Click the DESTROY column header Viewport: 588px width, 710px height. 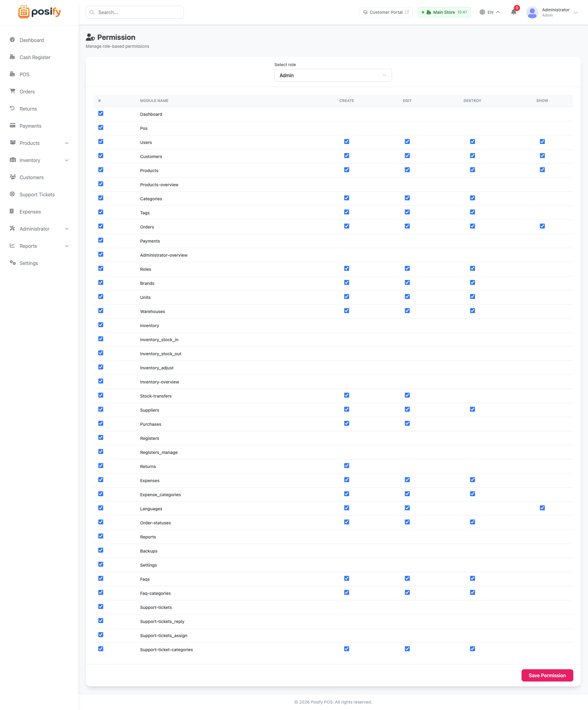472,101
